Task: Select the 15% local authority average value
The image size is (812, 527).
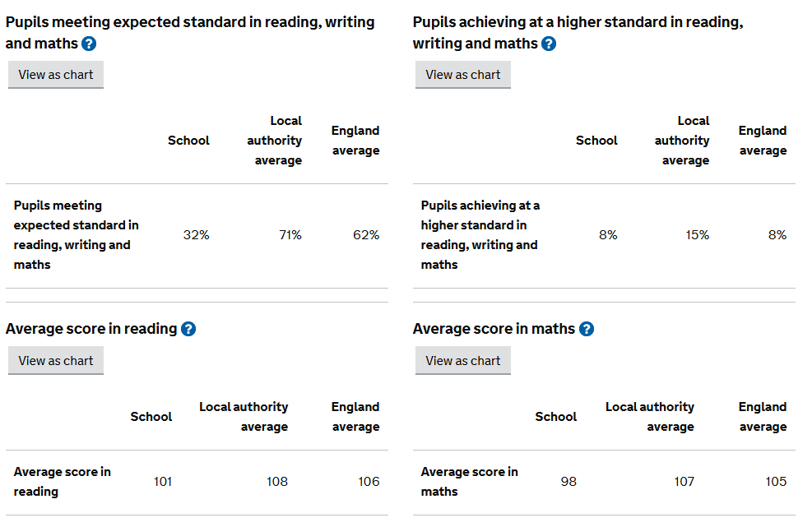Action: tap(697, 235)
